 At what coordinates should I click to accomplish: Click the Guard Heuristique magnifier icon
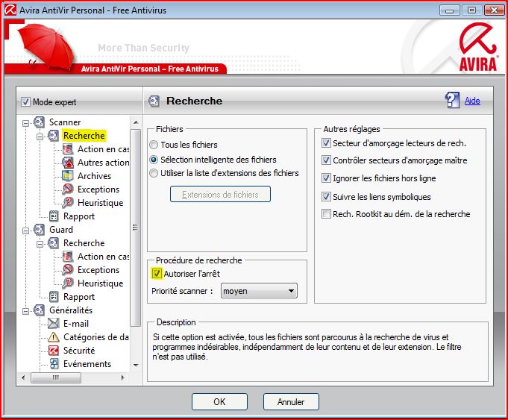pos(68,283)
